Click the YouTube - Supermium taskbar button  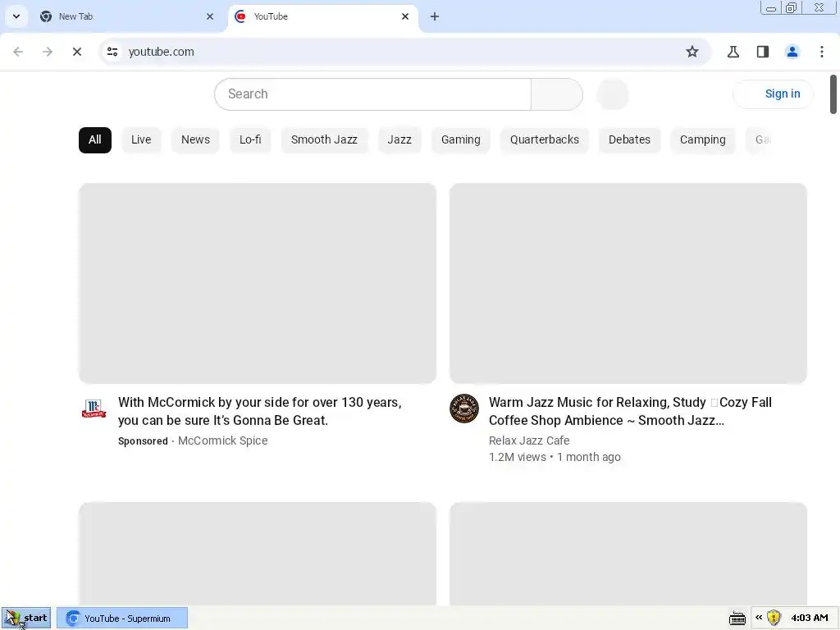click(122, 619)
